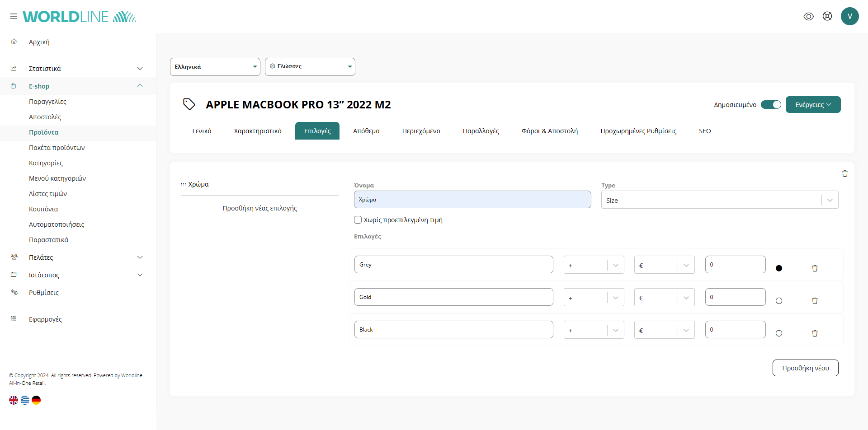The height and width of the screenshot is (430, 868).
Task: Check the Χωρίς προεπιλεγμένη τιμή checkbox
Action: (x=358, y=220)
